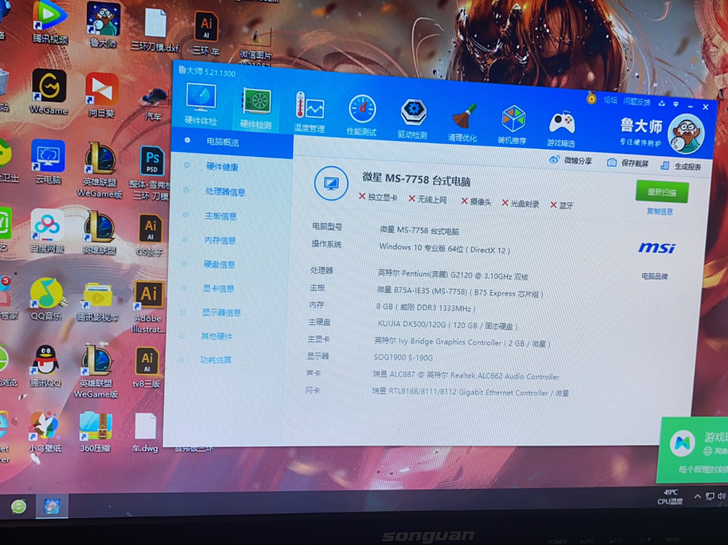The image size is (728, 545).
Task: Click the 显示器 value SOG1900 S-190G
Action: [x=403, y=357]
